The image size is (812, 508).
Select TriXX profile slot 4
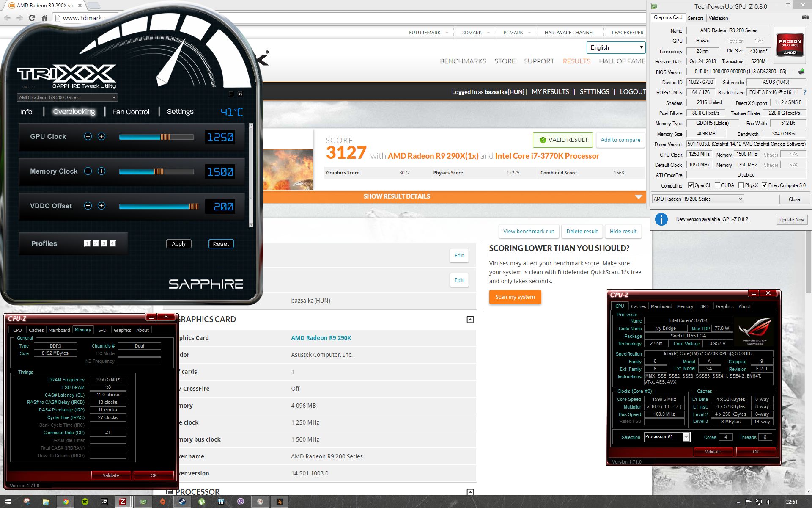[112, 243]
